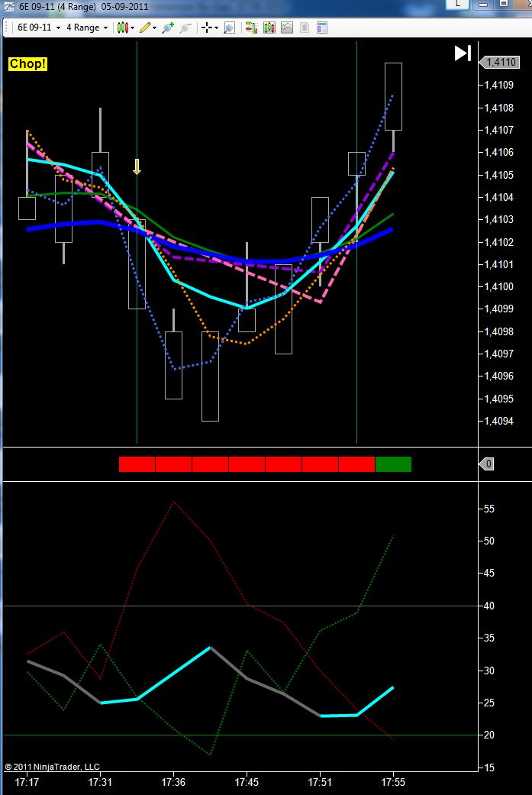This screenshot has width=532, height=795.
Task: Open the Indicators chart icon
Action: pos(287,28)
